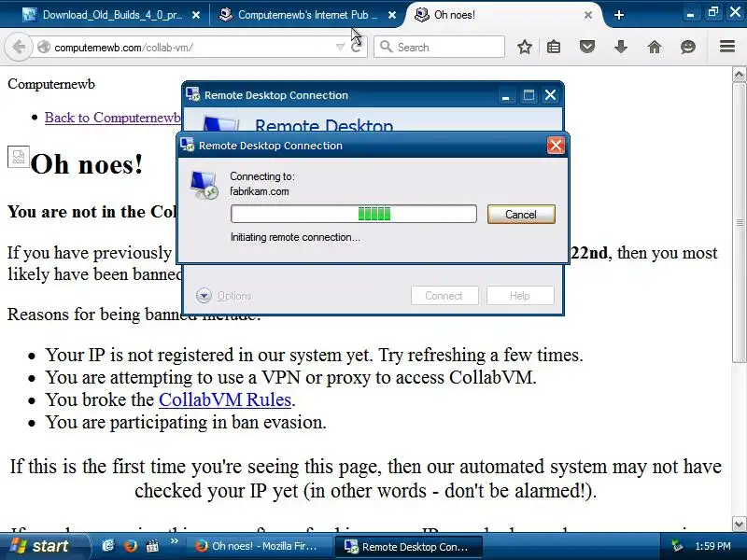Switch to Computernewb's Internet Pub tab
The height and width of the screenshot is (560, 747).
click(x=299, y=15)
